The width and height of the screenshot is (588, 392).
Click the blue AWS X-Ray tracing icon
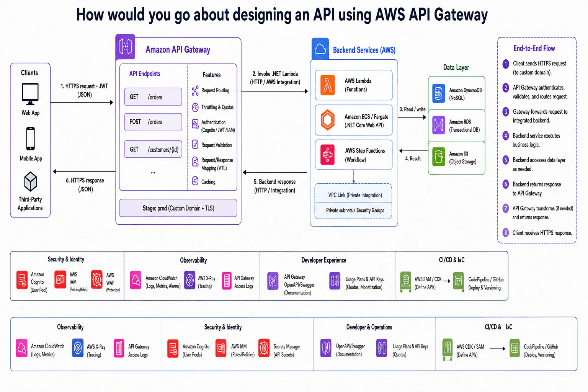[x=78, y=348]
